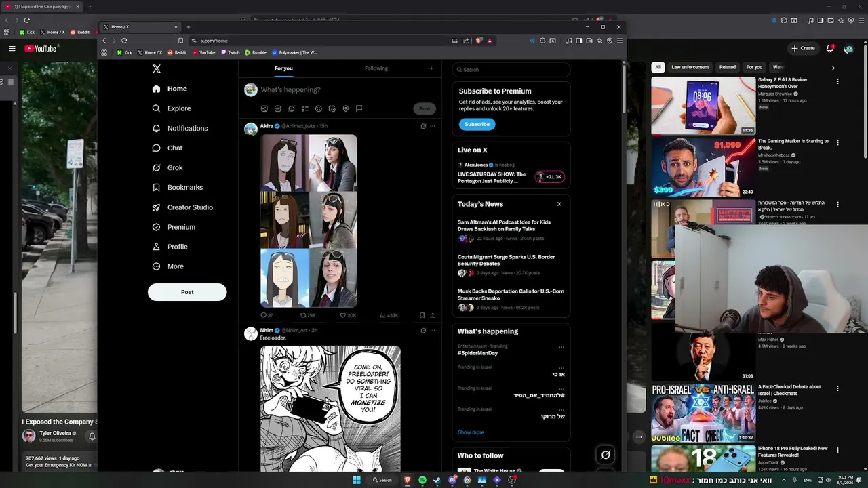The image size is (868, 488).
Task: Click the YouTube Create button
Action: 803,48
